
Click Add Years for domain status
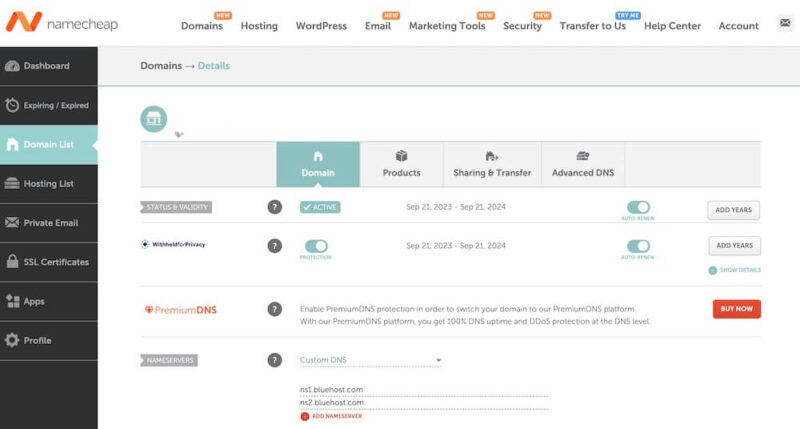[734, 210]
